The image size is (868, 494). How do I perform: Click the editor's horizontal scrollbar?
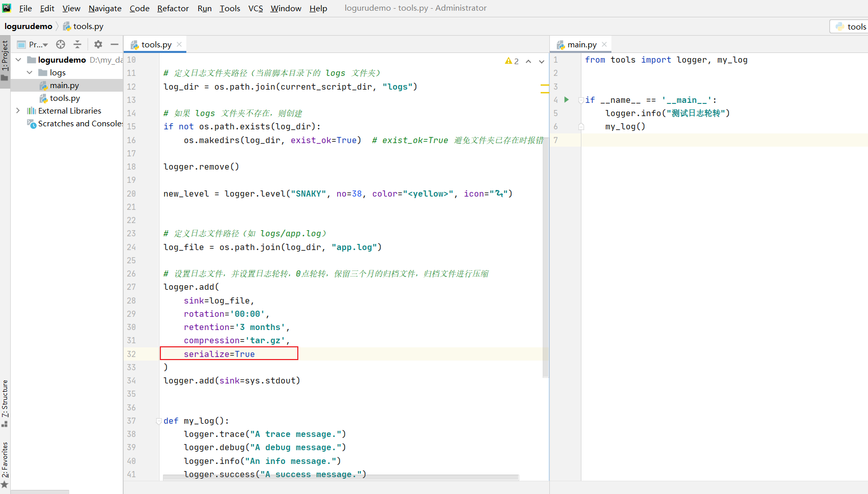pyautogui.click(x=336, y=478)
